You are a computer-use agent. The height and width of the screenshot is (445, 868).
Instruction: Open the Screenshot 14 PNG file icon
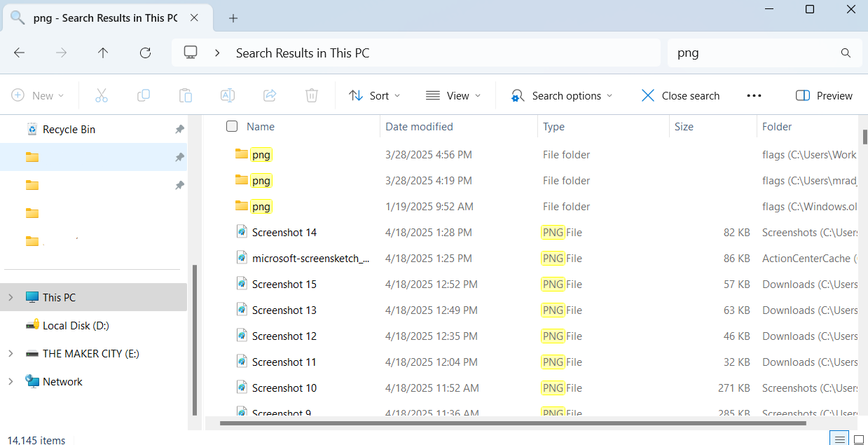[242, 232]
